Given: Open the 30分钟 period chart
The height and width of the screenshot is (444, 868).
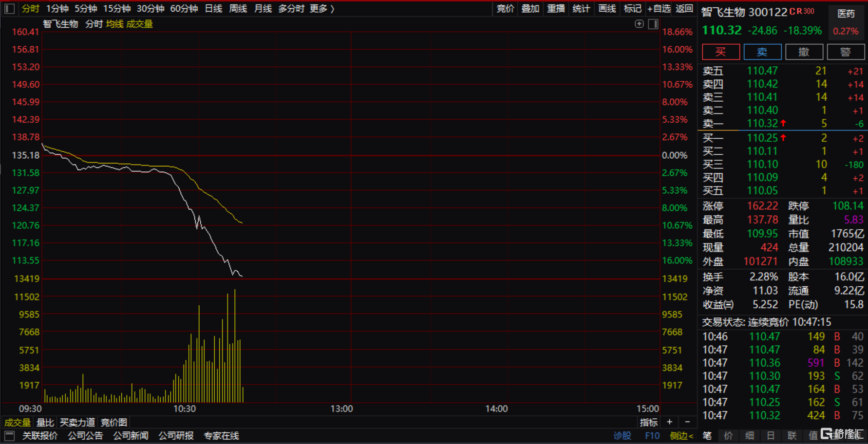Looking at the screenshot, I should (x=151, y=9).
